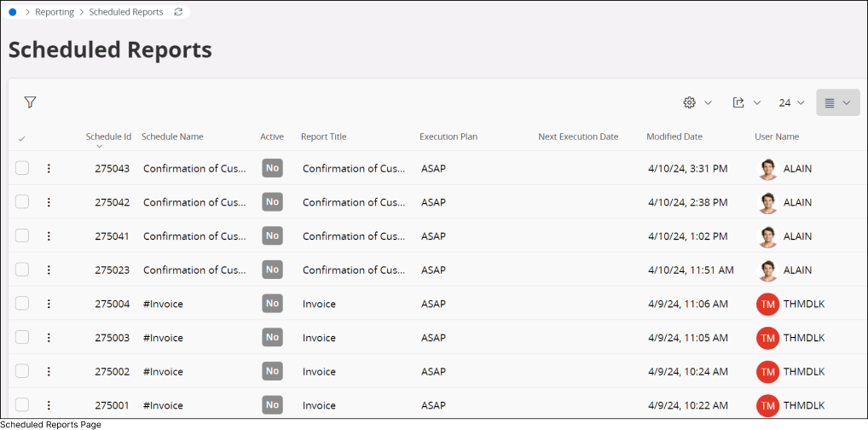
Task: Expand the 24 rows-per-page dropdown
Action: pos(791,102)
